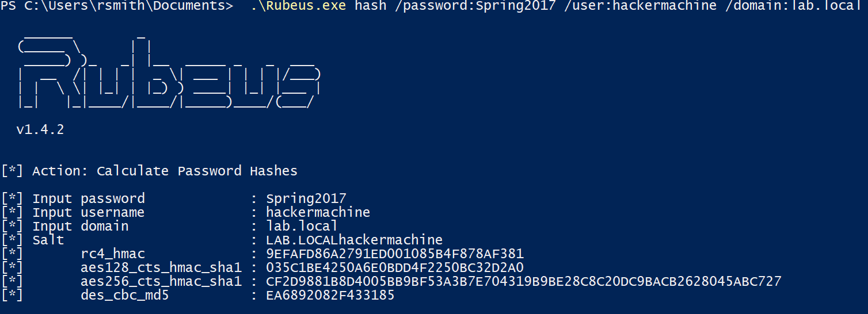
Task: Click the aes128_cts_hmac_sha1 label
Action: tap(161, 268)
